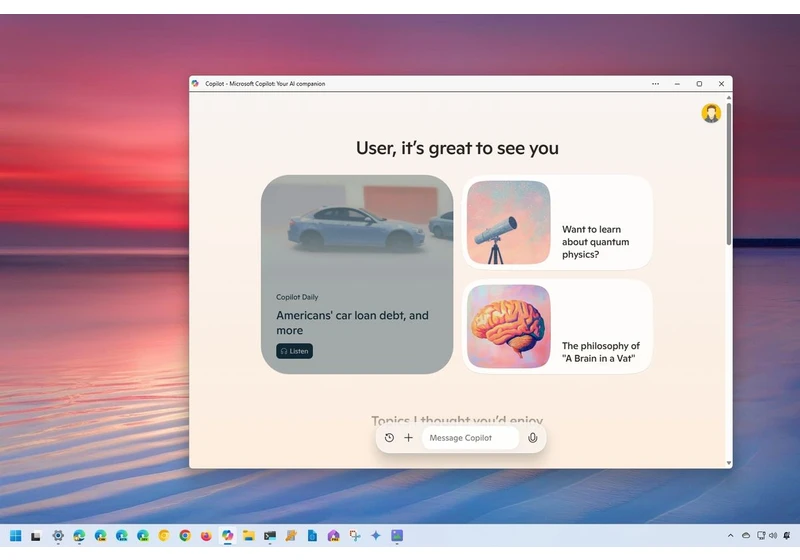Open the volume speaker tray icon
Screen dimensions: 800x560
click(772, 536)
